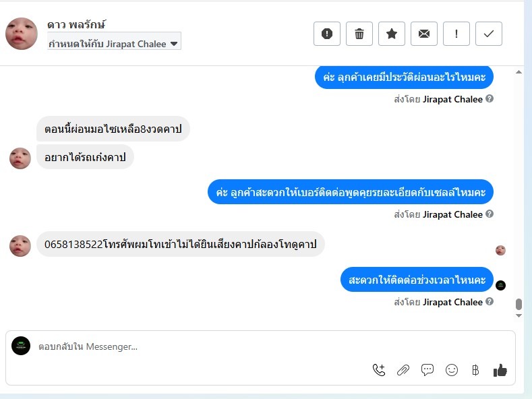
Task: Click the baht payment request icon
Action: (x=475, y=370)
